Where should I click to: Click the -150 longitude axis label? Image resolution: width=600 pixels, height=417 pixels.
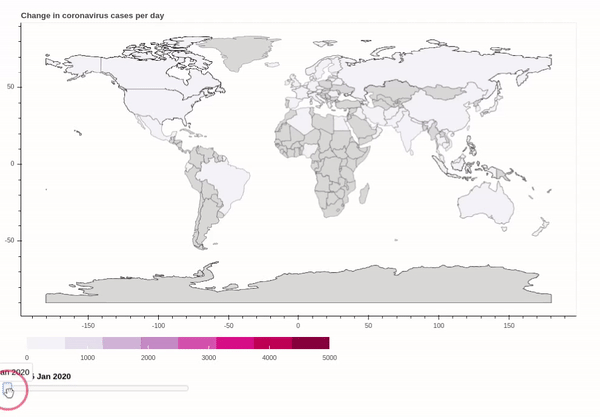click(x=88, y=326)
